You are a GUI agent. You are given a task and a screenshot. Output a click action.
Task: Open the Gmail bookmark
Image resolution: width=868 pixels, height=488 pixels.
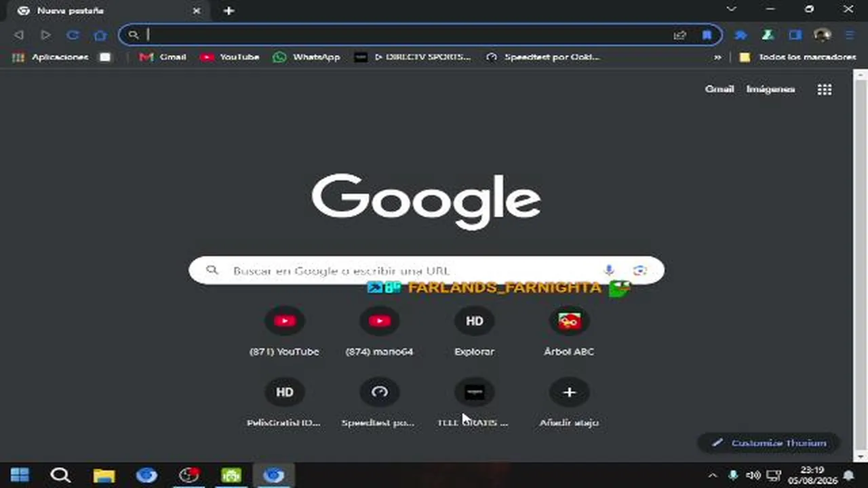(163, 57)
